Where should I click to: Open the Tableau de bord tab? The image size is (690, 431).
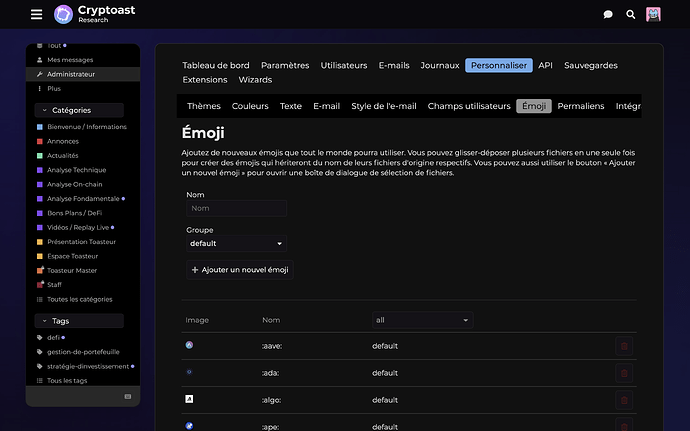pyautogui.click(x=216, y=65)
